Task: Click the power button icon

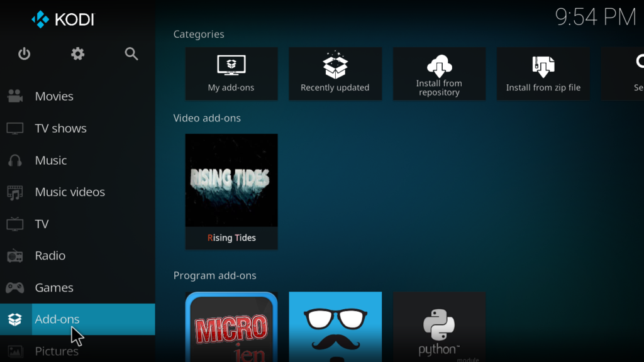Action: 24,54
